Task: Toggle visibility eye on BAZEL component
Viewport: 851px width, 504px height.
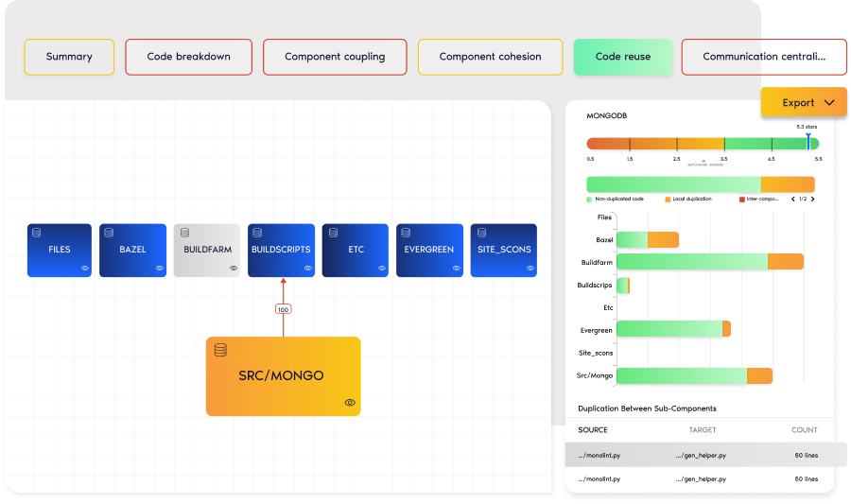Action: pyautogui.click(x=160, y=268)
